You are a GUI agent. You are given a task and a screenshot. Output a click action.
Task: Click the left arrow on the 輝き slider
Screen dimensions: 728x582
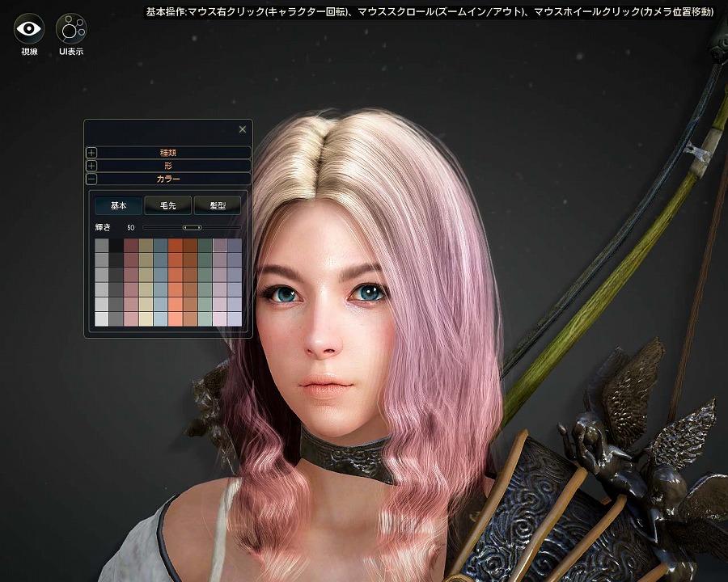(184, 227)
